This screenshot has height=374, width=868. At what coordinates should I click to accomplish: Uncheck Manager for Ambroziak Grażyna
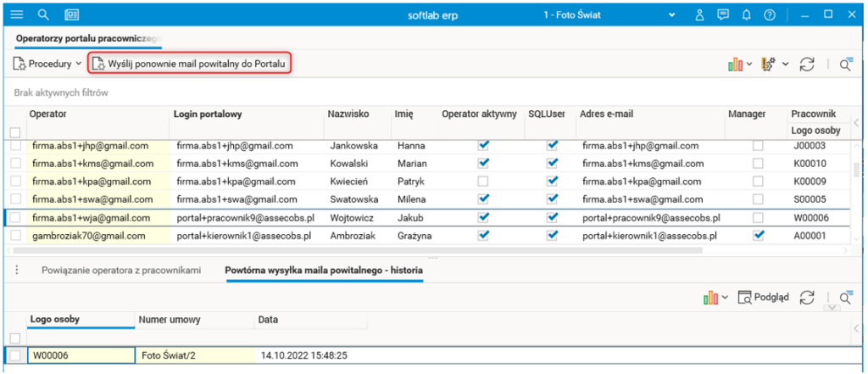[758, 236]
